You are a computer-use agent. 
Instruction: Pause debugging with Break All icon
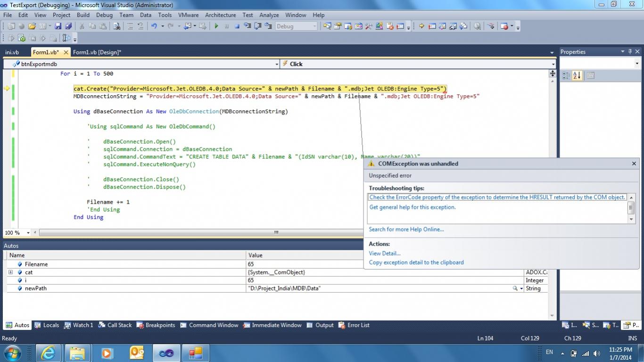227,26
